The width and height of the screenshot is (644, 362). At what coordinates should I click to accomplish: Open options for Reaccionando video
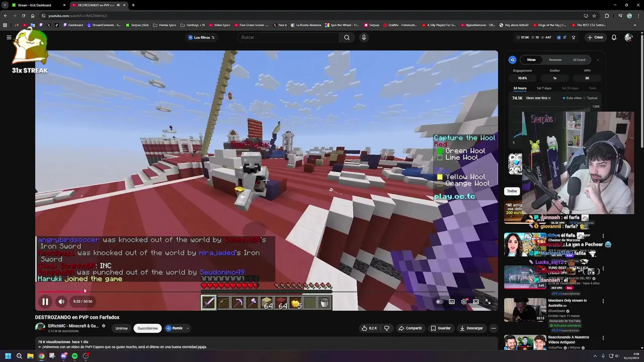point(603,338)
